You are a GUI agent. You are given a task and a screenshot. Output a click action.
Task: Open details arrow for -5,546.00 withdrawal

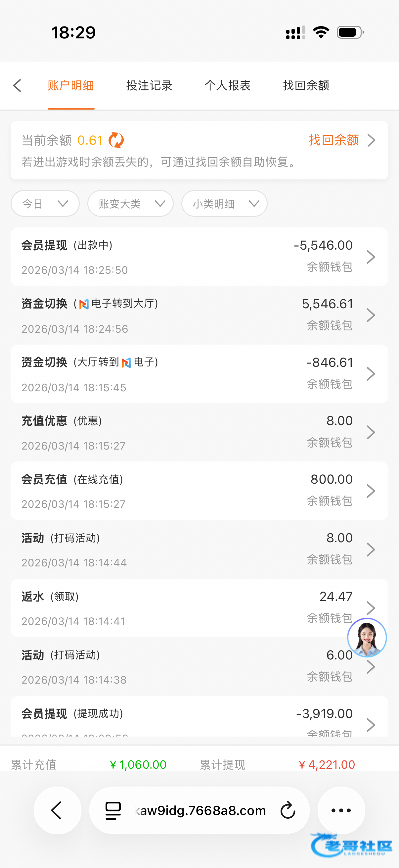(x=371, y=257)
